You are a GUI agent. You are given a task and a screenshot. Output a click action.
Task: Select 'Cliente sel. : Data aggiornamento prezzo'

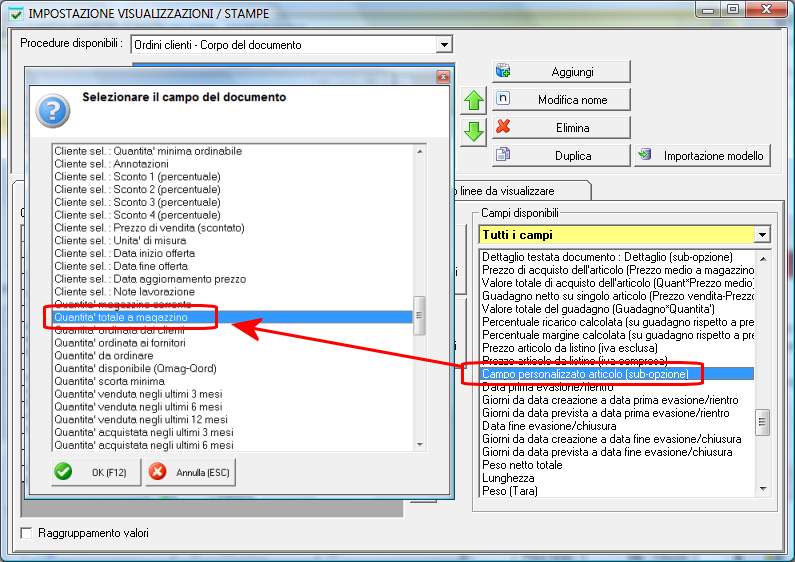click(x=233, y=279)
